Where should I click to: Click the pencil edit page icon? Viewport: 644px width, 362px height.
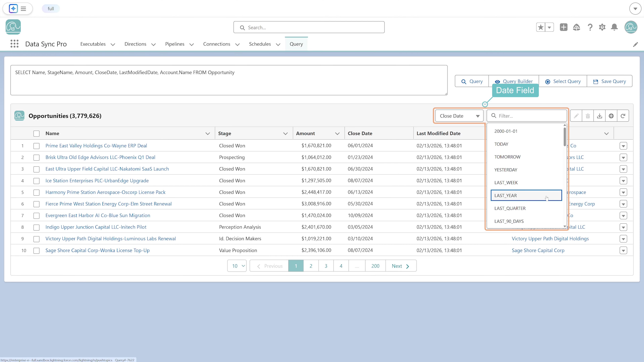point(635,44)
